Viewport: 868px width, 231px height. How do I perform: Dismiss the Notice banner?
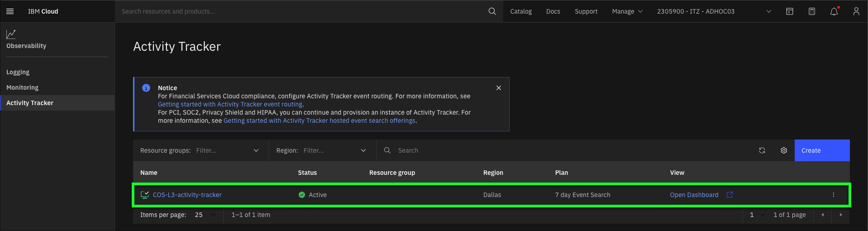point(499,88)
